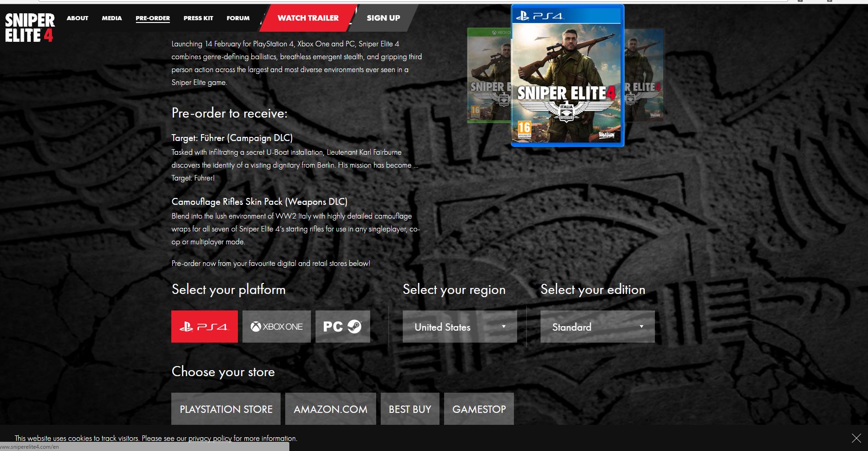The image size is (868, 451).
Task: Go to the Pre-Order page
Action: (x=152, y=18)
